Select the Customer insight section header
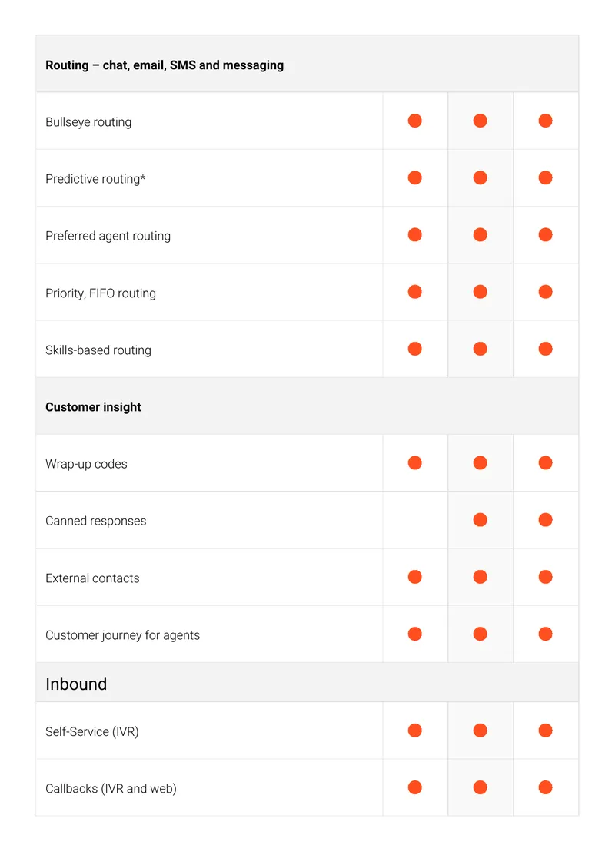 tap(307, 406)
